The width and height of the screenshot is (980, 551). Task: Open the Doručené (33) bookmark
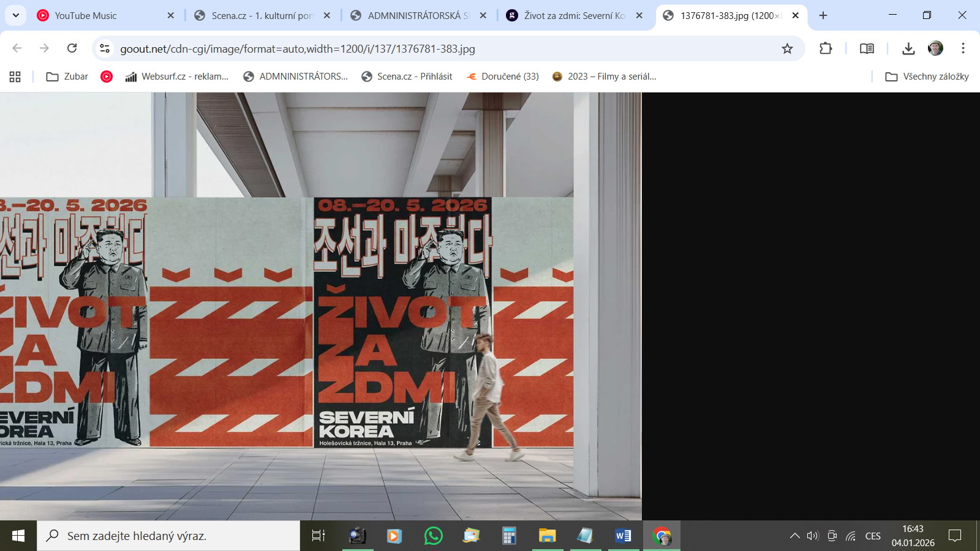[x=502, y=77]
